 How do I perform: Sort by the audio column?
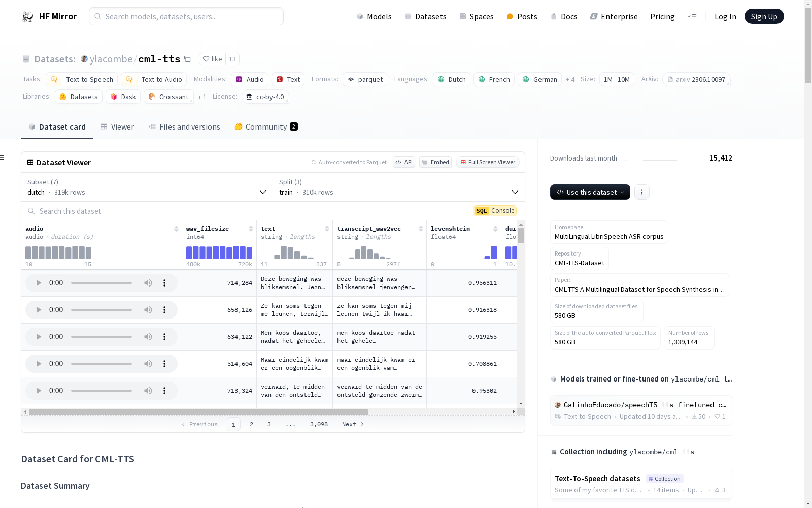pos(176,229)
